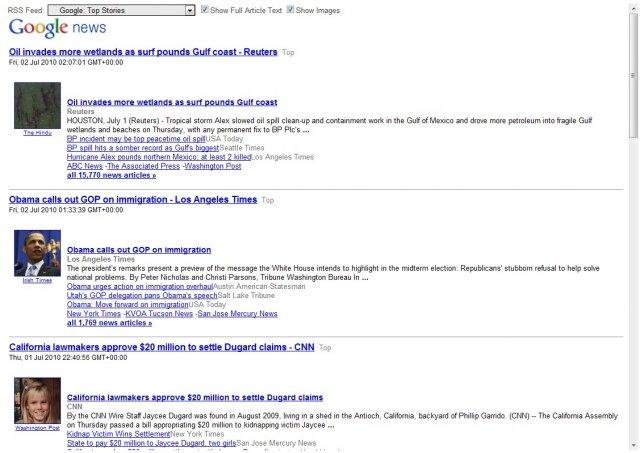Open 'all 15,770 news articles' link
The width and height of the screenshot is (640, 453).
[x=111, y=175]
